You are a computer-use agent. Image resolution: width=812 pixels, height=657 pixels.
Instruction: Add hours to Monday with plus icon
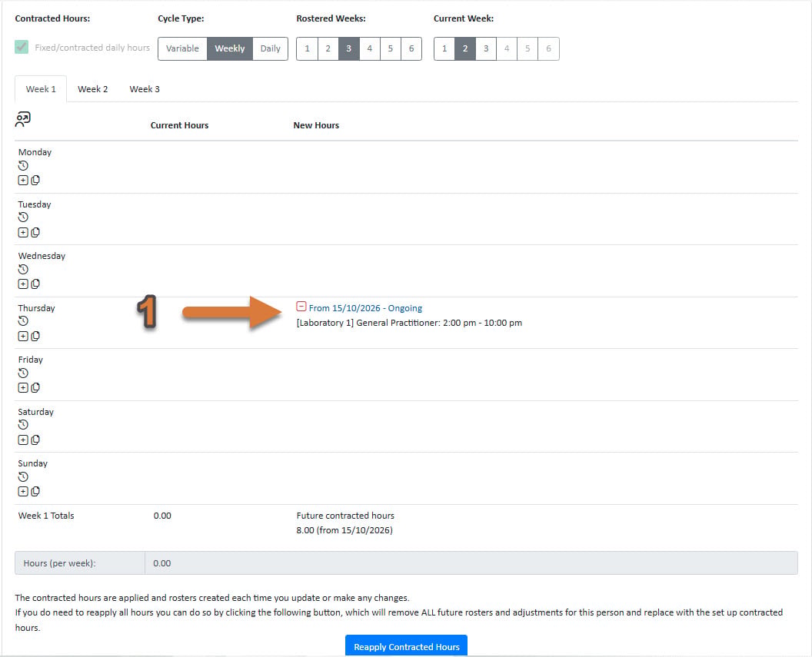click(23, 180)
